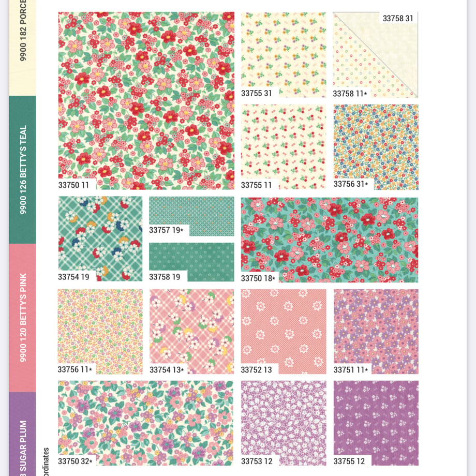Image resolution: width=476 pixels, height=476 pixels.
Task: Open the tiny floral swatch 33756 11
Action: 100,332
